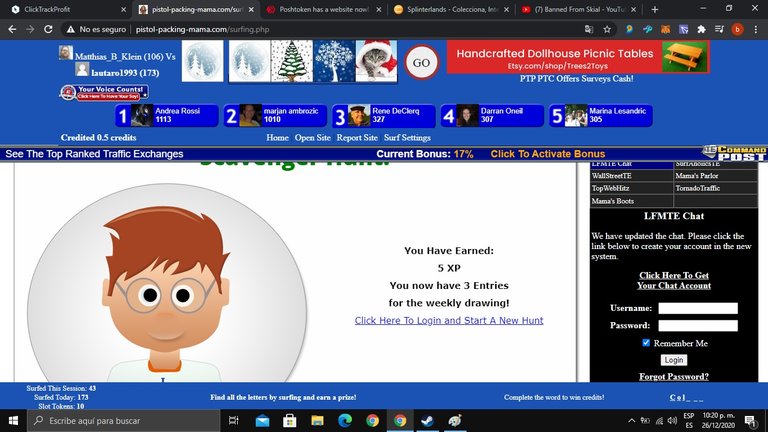Open Darran Oneil rank 4 profile

point(492,116)
